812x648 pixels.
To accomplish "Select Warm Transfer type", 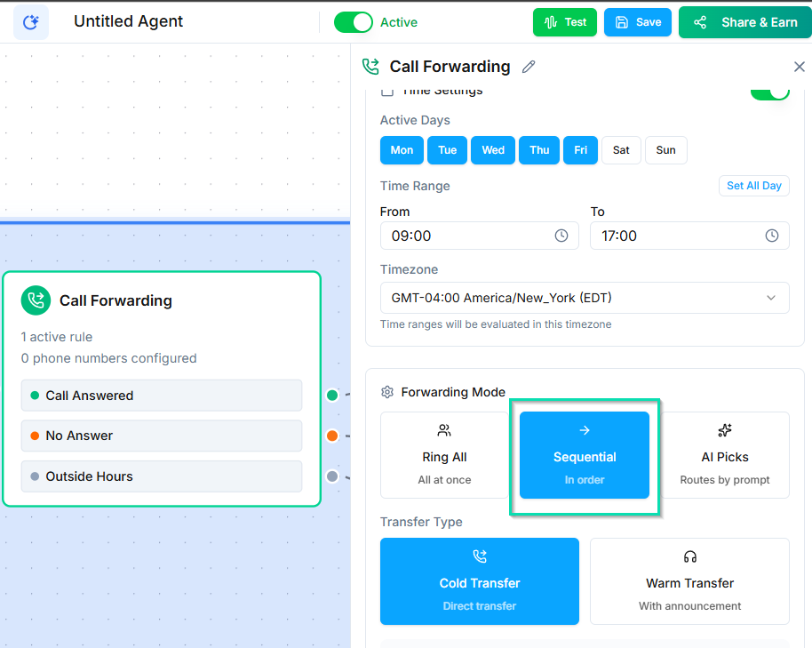I will coord(689,581).
